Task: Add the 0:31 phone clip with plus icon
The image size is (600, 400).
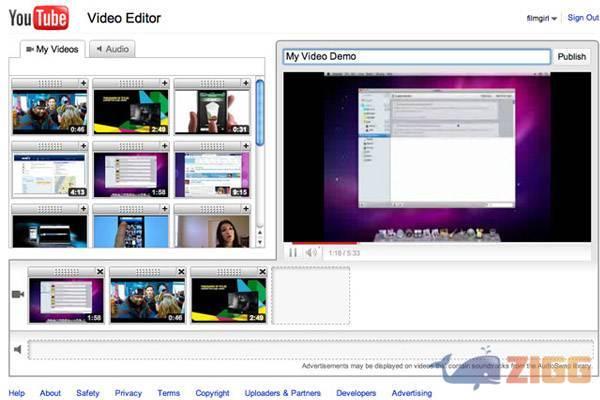Action: coord(246,83)
